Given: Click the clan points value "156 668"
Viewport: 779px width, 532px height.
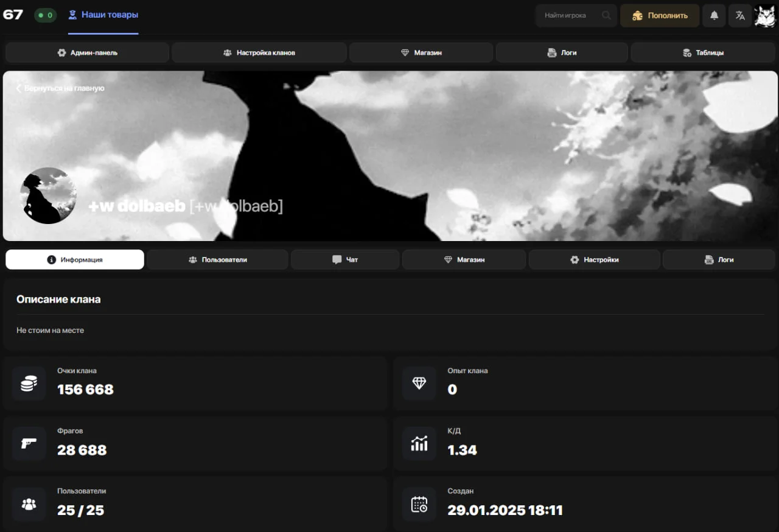Looking at the screenshot, I should click(85, 390).
